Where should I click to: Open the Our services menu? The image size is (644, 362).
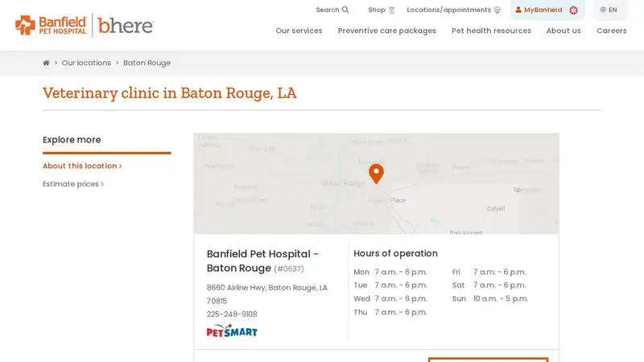(x=299, y=31)
